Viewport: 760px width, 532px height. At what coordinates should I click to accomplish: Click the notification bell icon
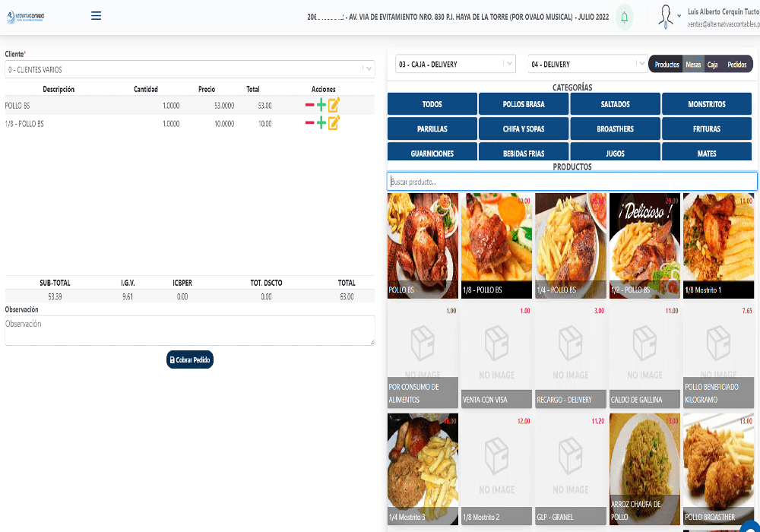(x=624, y=17)
